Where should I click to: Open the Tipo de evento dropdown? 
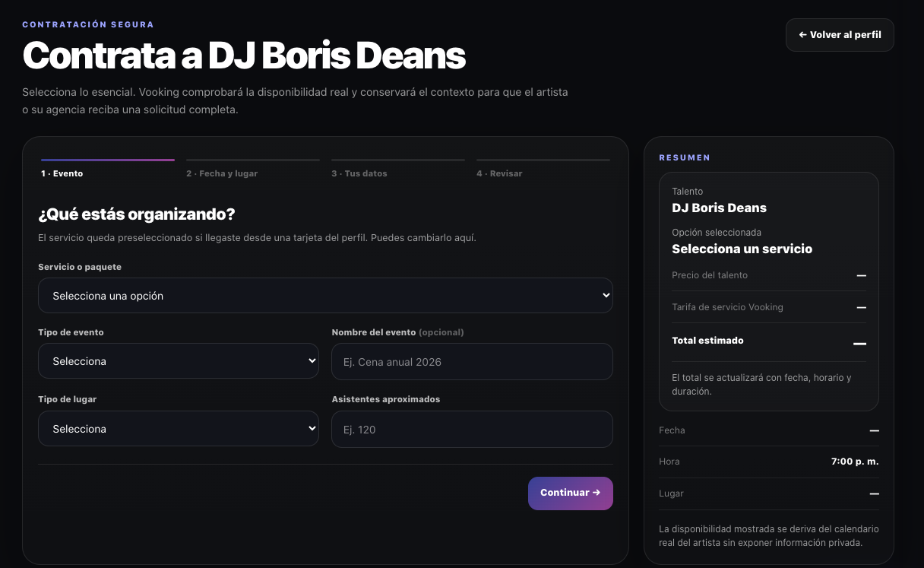pos(179,361)
